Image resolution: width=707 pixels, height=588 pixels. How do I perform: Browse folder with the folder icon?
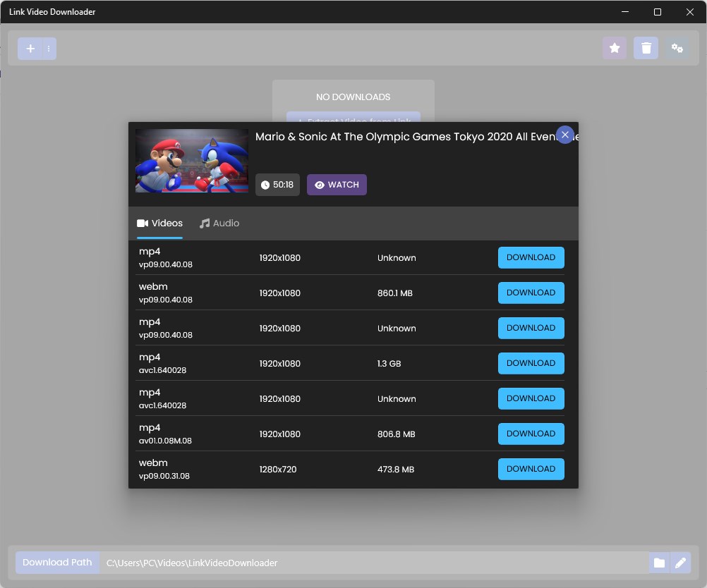(659, 563)
